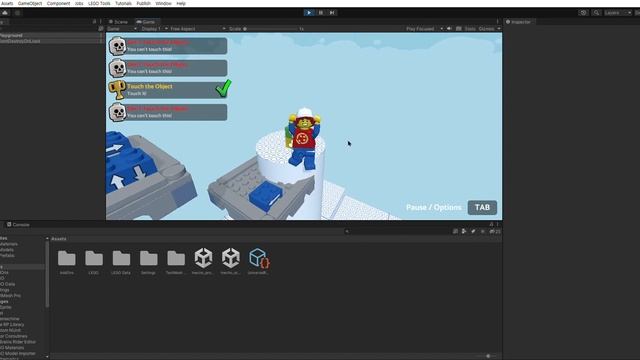Viewport: 640px width, 360px height.
Task: Open the LEGO Data folder in Assets
Action: click(121, 262)
